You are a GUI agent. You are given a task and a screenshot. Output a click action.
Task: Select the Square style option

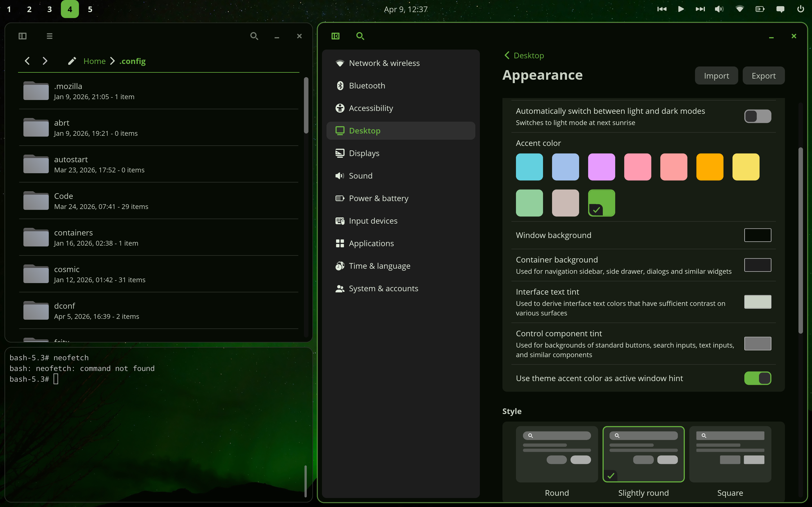[730, 454]
